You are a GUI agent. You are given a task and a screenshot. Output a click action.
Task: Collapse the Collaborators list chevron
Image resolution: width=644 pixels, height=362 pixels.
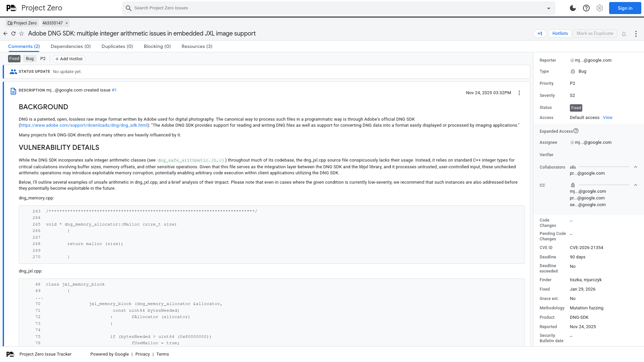click(x=636, y=167)
